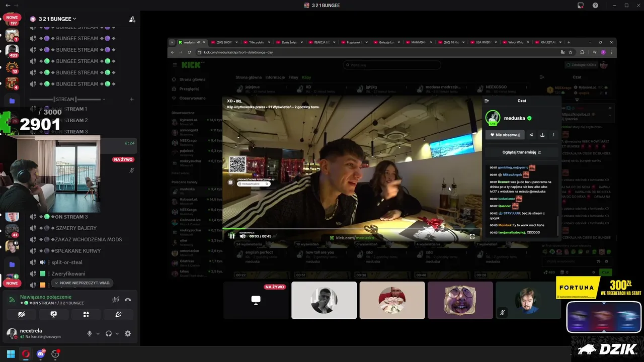Add channel to STREAM category with plus
This screenshot has height=362, width=644.
point(132,100)
